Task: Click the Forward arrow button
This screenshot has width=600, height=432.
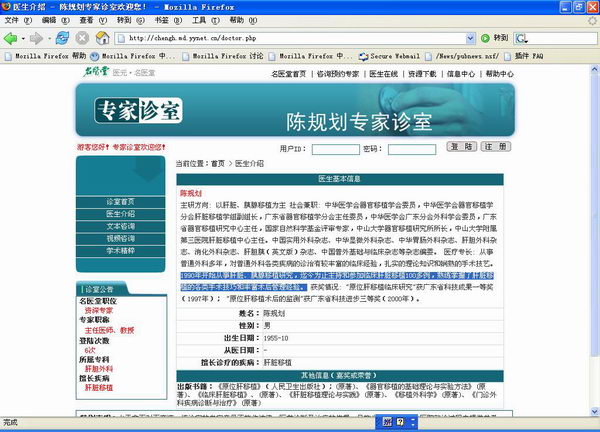Action: point(36,38)
